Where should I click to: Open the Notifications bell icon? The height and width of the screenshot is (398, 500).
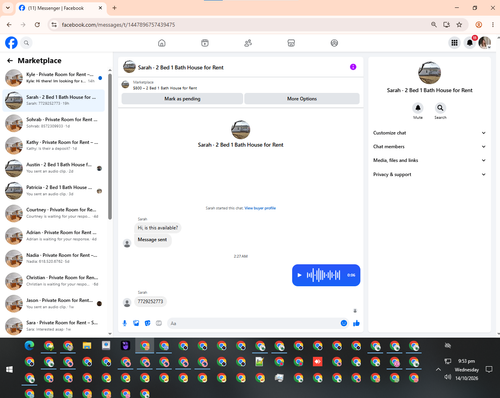click(470, 43)
